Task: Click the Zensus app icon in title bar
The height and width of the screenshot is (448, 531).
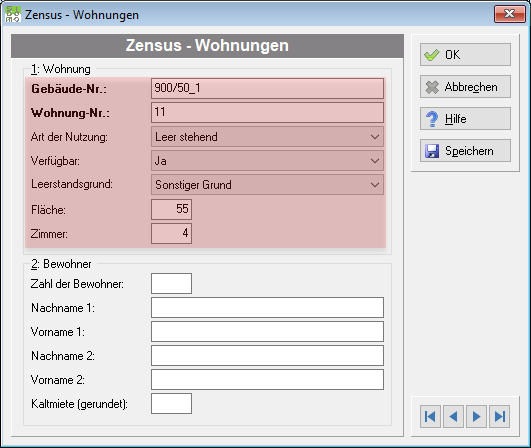Action: click(13, 15)
